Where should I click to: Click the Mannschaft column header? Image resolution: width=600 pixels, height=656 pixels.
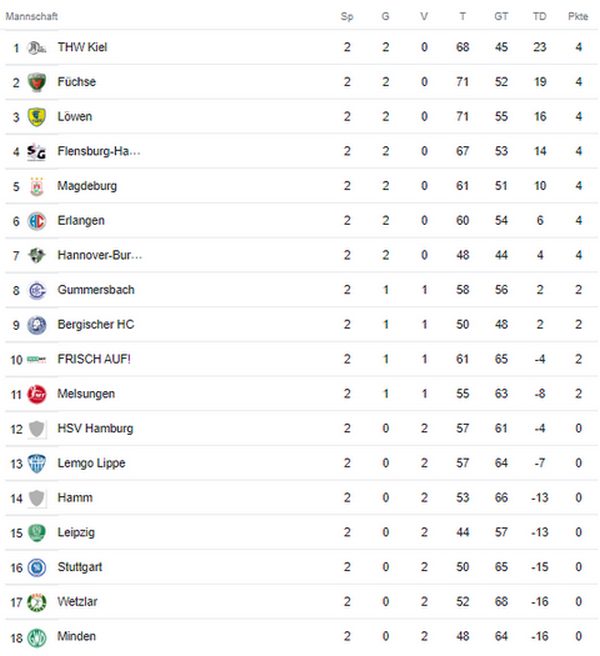pos(31,16)
